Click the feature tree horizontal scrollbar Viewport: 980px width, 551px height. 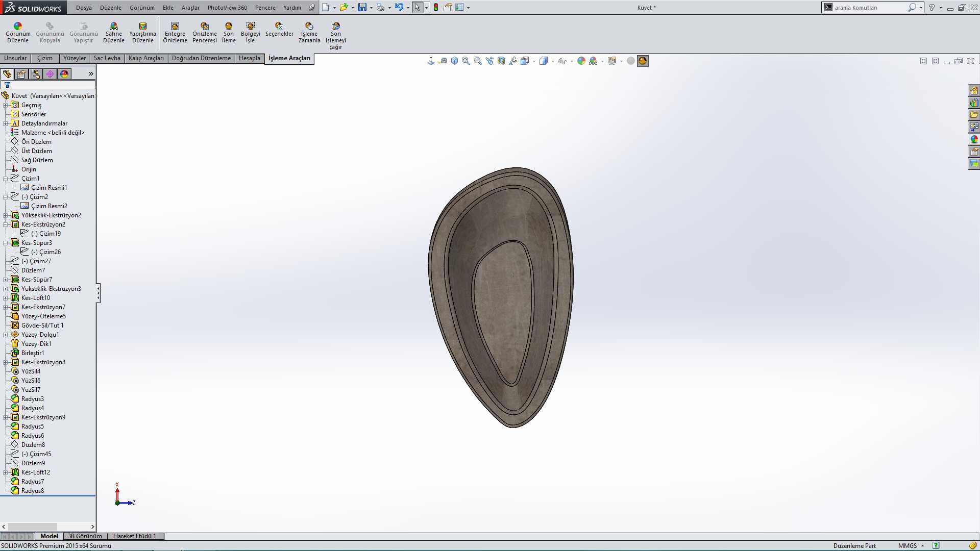[x=48, y=527]
